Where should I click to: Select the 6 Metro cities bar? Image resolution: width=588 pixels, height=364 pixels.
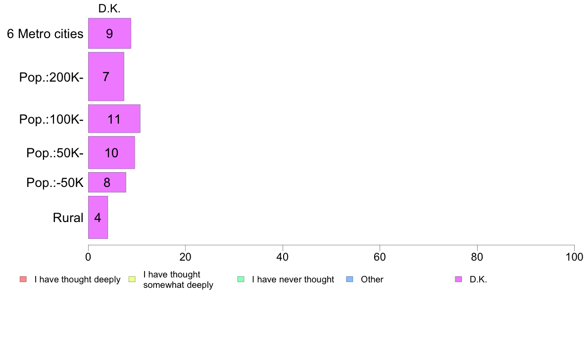coord(109,33)
